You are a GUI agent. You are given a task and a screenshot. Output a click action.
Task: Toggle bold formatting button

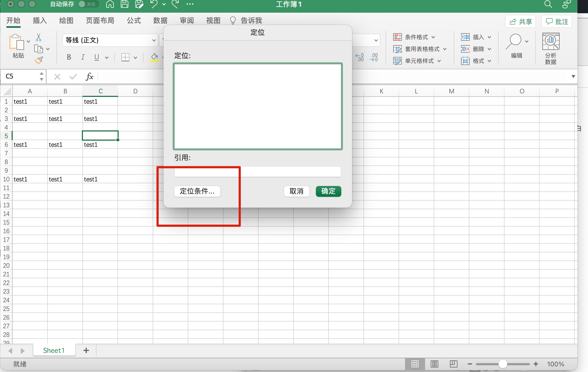click(x=69, y=57)
